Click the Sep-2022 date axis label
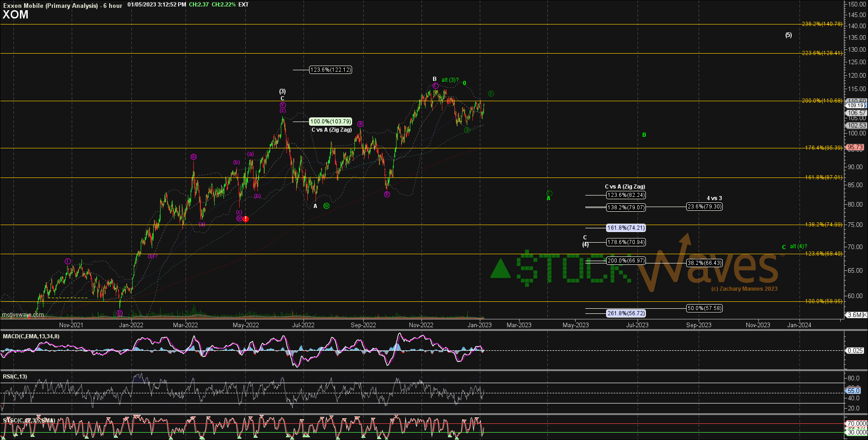The height and width of the screenshot is (440, 868). (x=363, y=325)
